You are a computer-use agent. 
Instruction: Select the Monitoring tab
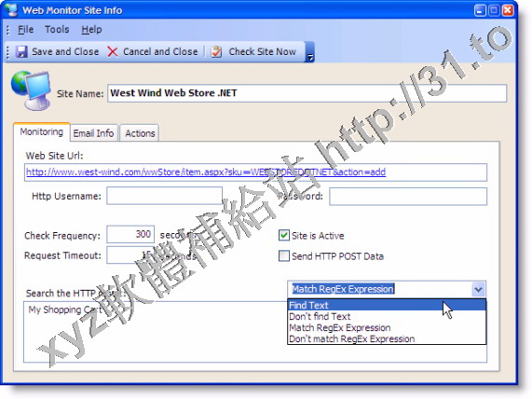[x=42, y=131]
